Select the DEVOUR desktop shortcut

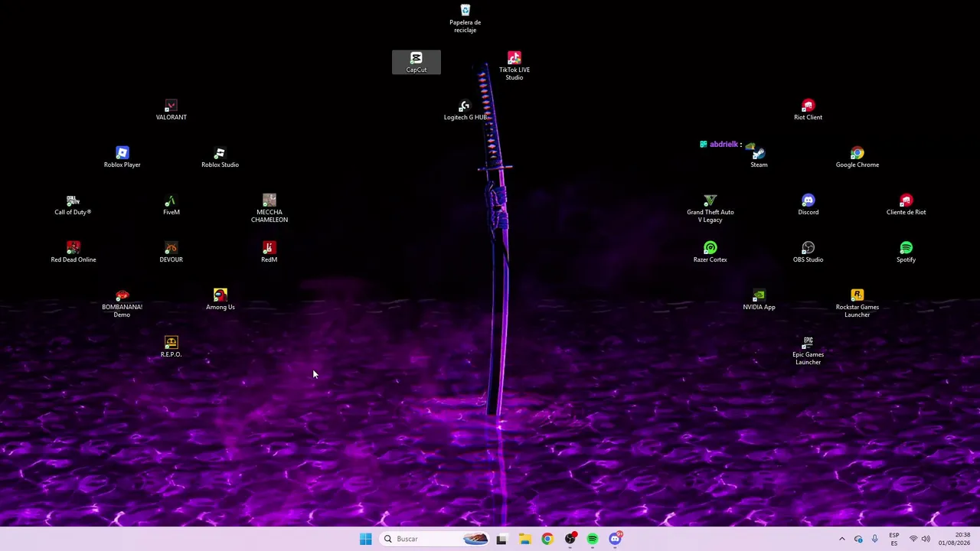pos(171,252)
